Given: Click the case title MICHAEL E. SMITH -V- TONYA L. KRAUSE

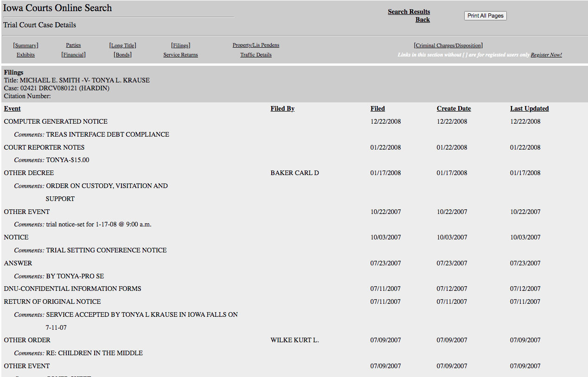Looking at the screenshot, I should (x=85, y=80).
